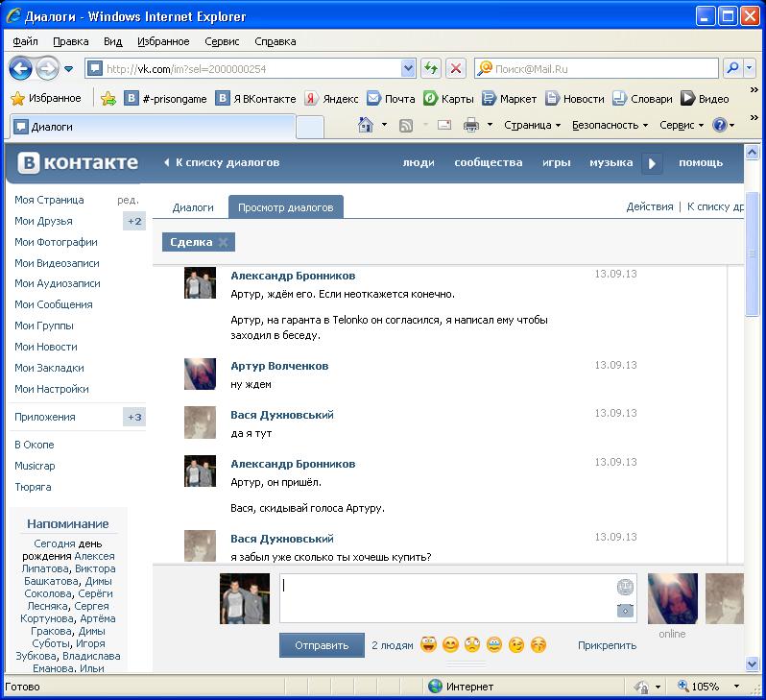Open emoji picker smiley in message box
Screen dimensions: 766x700
click(x=625, y=587)
